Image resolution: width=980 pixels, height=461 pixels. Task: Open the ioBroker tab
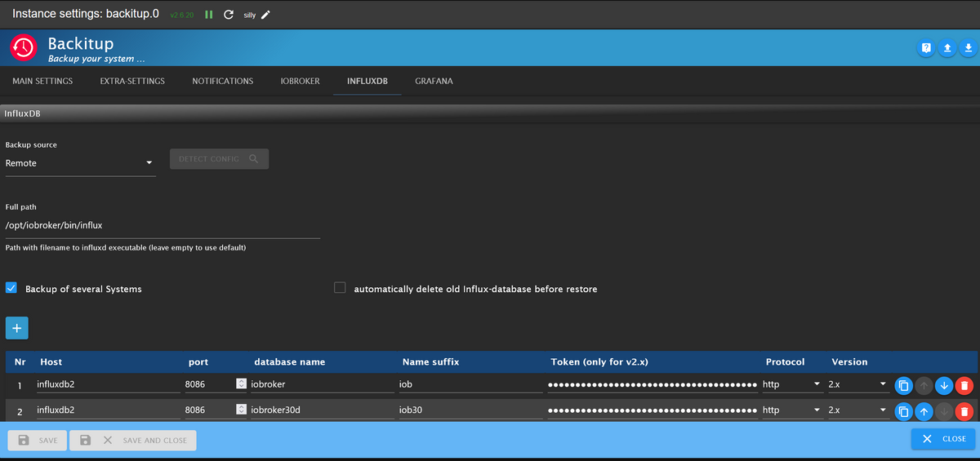[301, 82]
